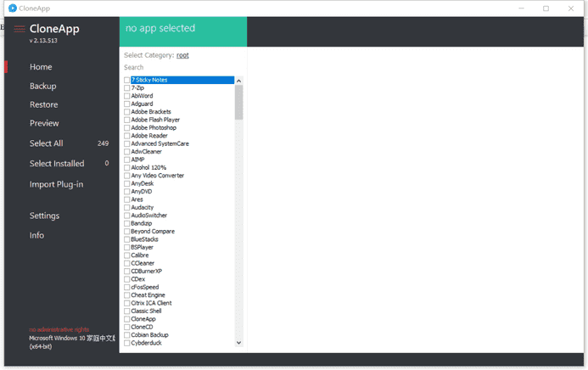588x370 pixels.
Task: Minimize the CloneApp window
Action: tap(521, 8)
